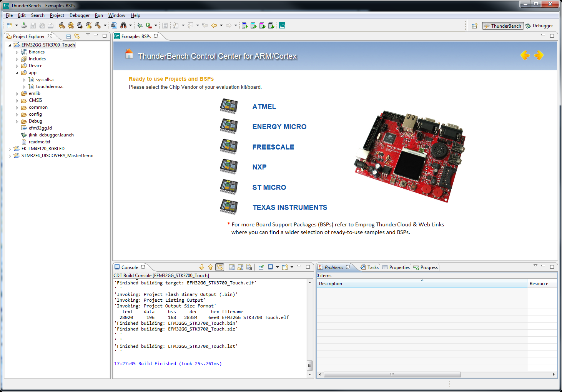The image size is (562, 392).
Task: Click the Debug bug icon in the toolbar
Action: [x=140, y=25]
